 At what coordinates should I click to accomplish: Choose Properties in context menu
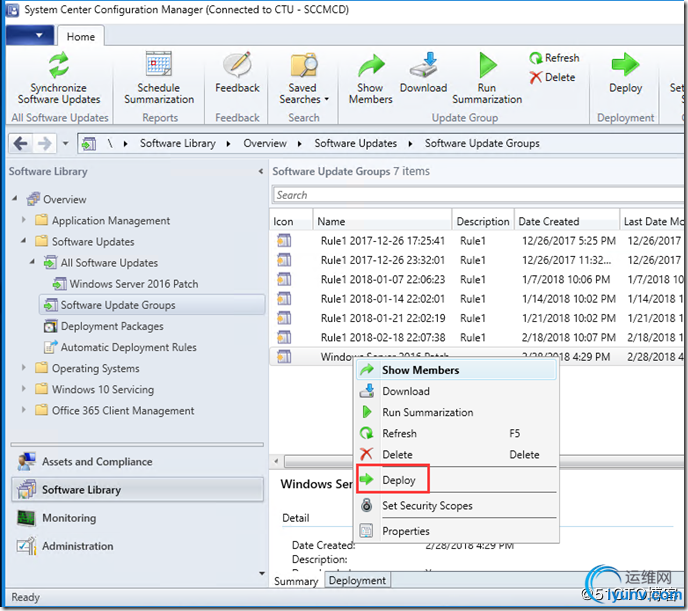(x=456, y=531)
